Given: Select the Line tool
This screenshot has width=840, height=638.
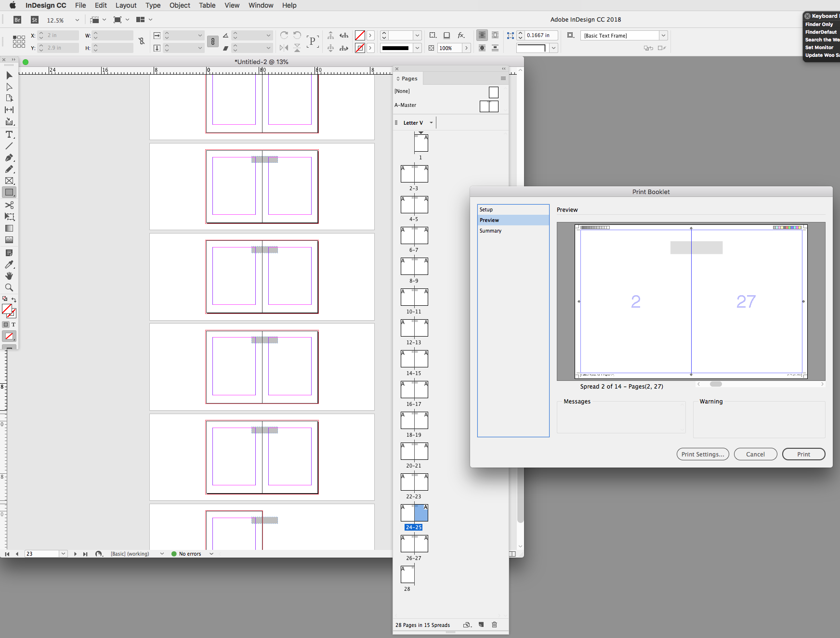Looking at the screenshot, I should point(9,146).
